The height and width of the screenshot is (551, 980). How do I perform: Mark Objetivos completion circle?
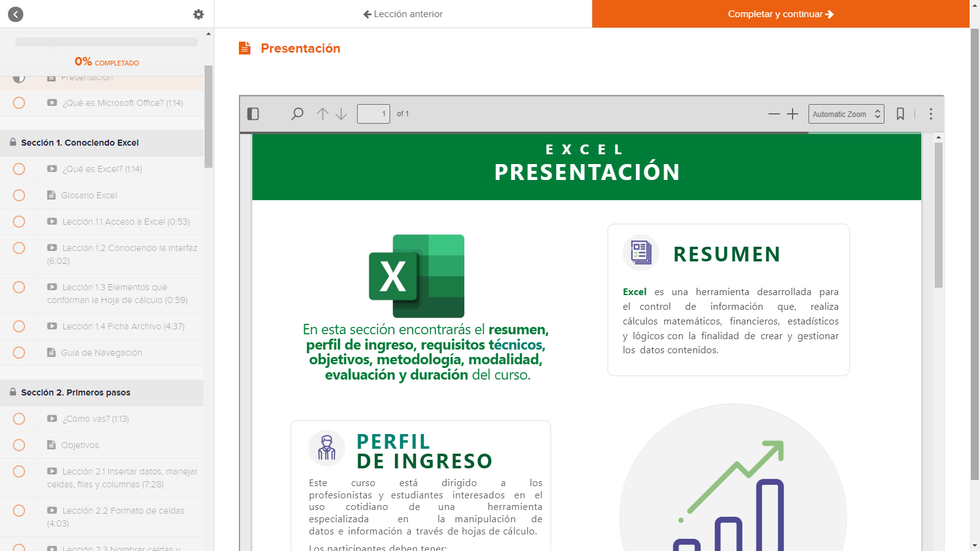click(19, 445)
